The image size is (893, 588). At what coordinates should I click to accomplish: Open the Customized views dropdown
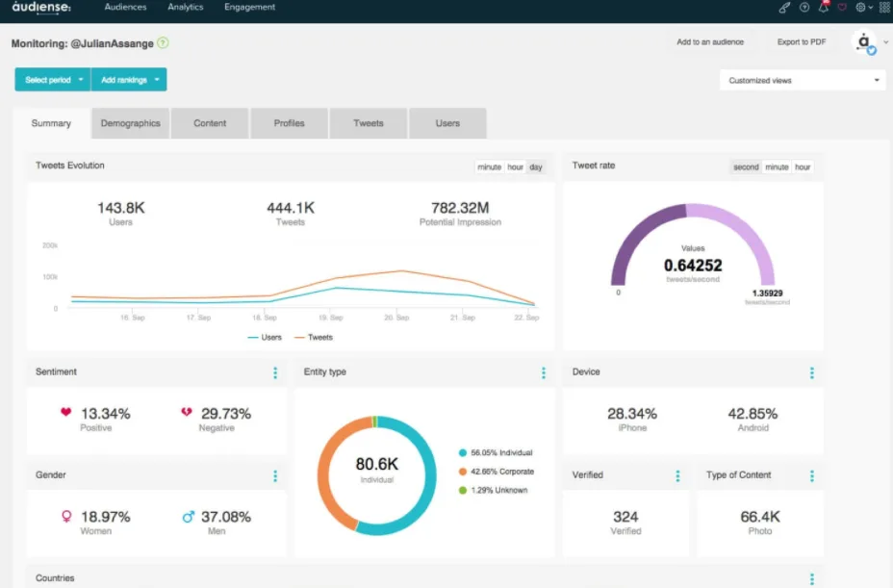(802, 80)
